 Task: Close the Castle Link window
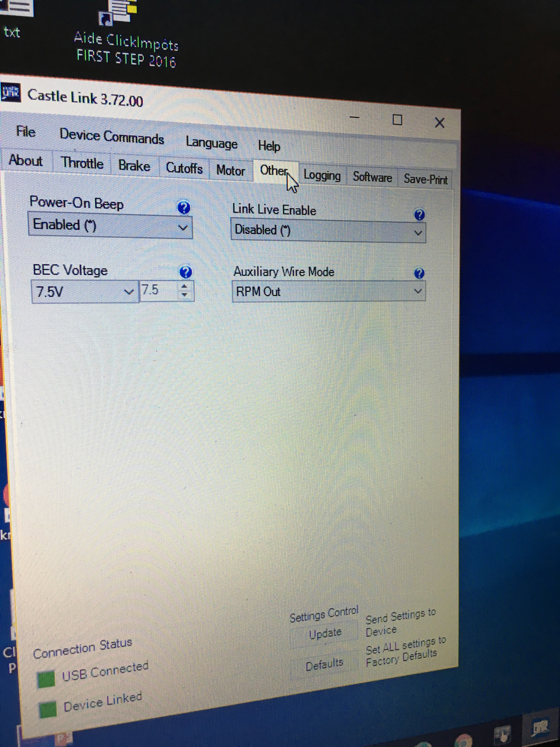[x=440, y=123]
